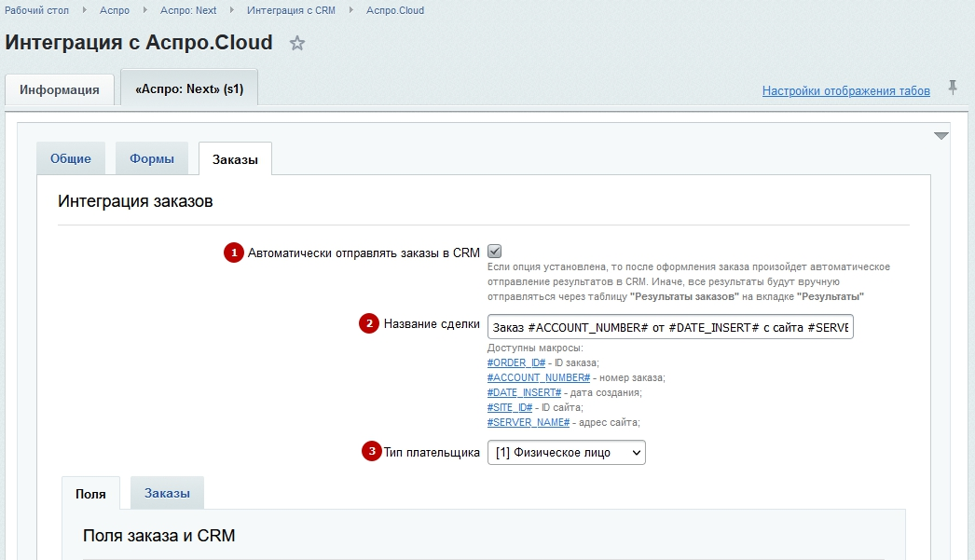Select the «Аспро: Next» (s1) tab
975x560 pixels.
click(x=189, y=89)
